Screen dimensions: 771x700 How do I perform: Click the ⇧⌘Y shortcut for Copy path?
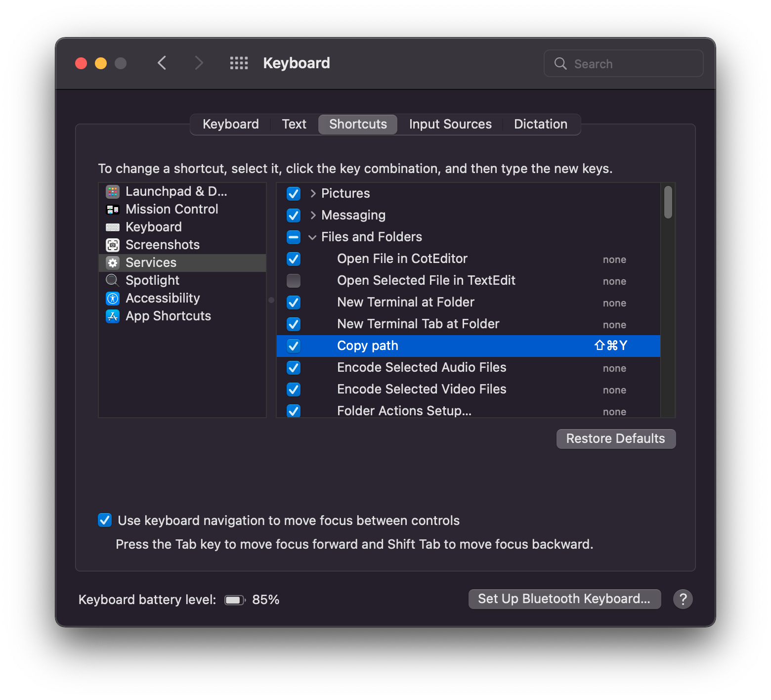tap(611, 346)
